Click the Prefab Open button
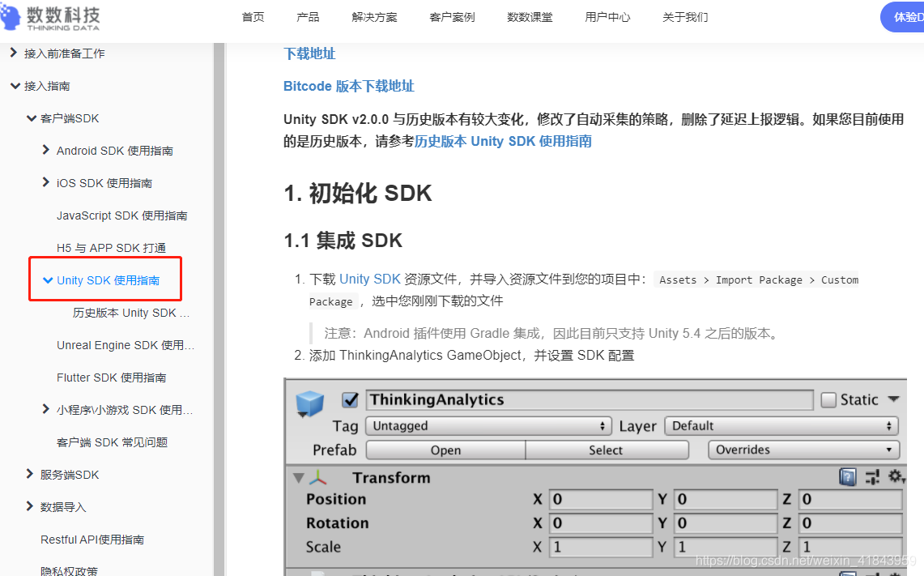This screenshot has width=924, height=576. click(445, 450)
